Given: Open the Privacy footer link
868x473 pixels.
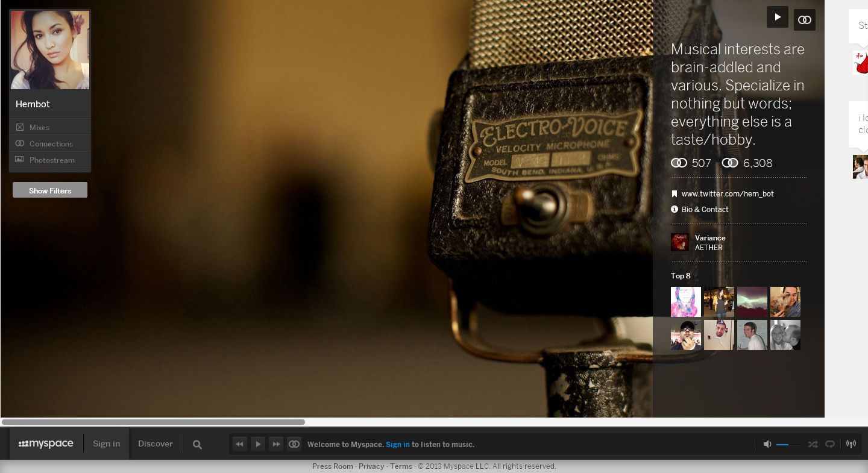Looking at the screenshot, I should [x=371, y=466].
